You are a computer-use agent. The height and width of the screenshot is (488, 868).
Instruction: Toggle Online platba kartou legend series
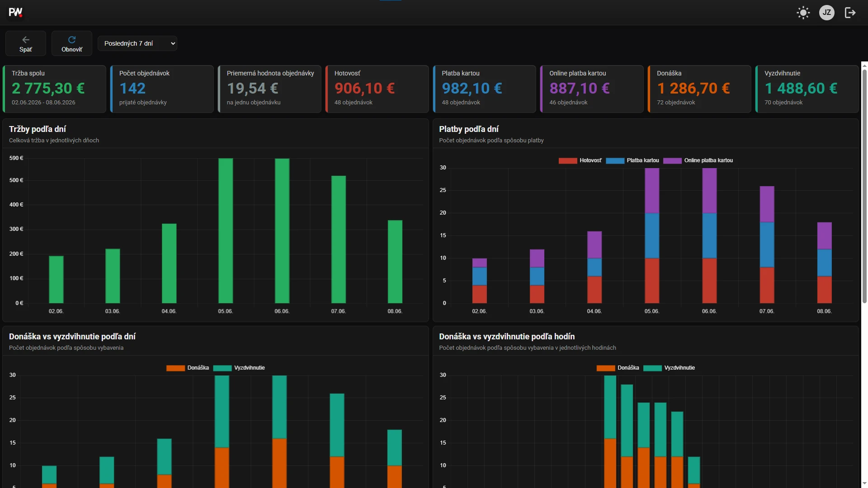click(x=698, y=160)
